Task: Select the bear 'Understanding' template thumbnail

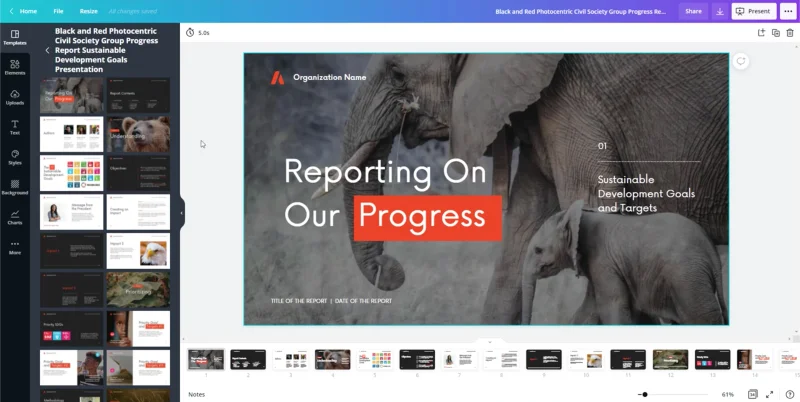Action: [138, 134]
